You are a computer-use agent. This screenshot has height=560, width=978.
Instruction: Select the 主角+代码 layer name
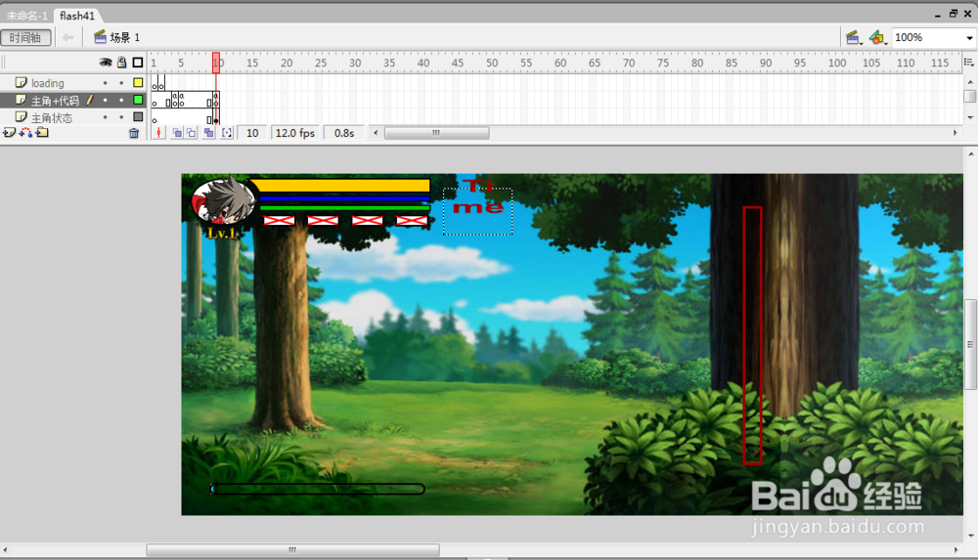click(55, 101)
